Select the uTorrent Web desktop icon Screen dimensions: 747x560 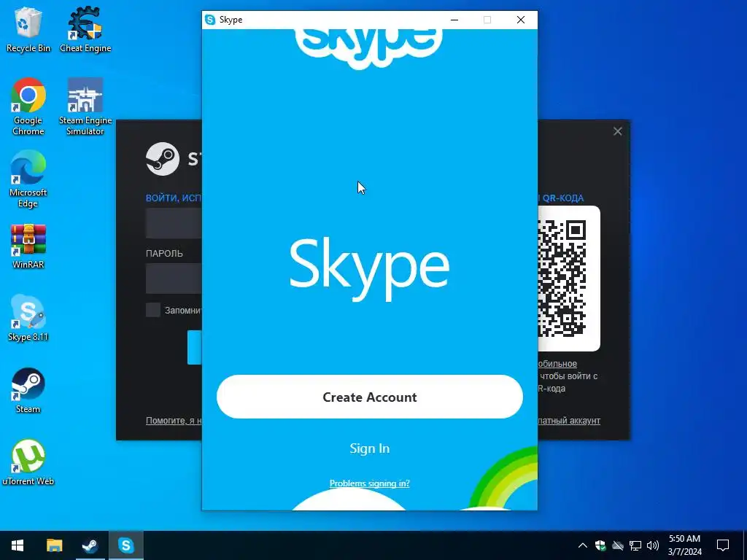[28, 463]
